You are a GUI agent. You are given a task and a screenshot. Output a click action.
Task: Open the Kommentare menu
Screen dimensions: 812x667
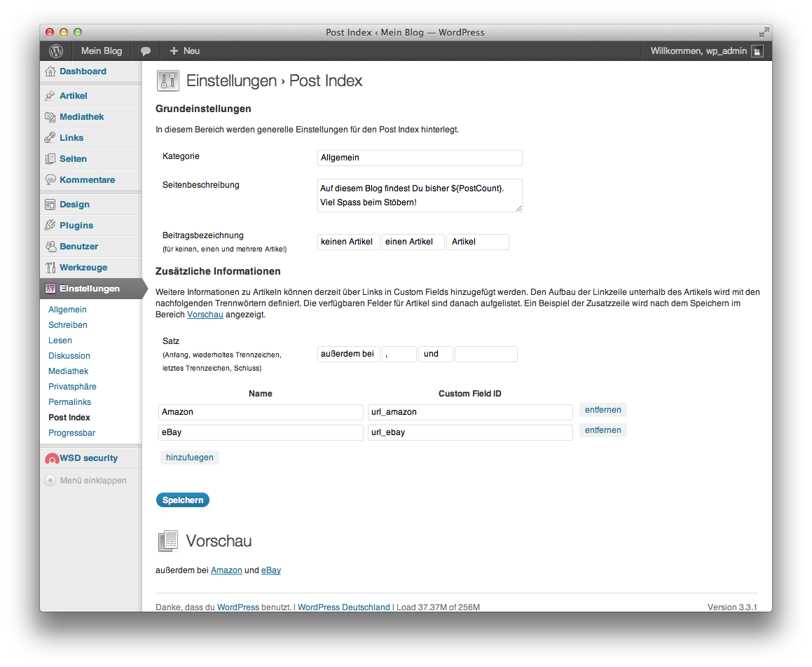pyautogui.click(x=88, y=179)
